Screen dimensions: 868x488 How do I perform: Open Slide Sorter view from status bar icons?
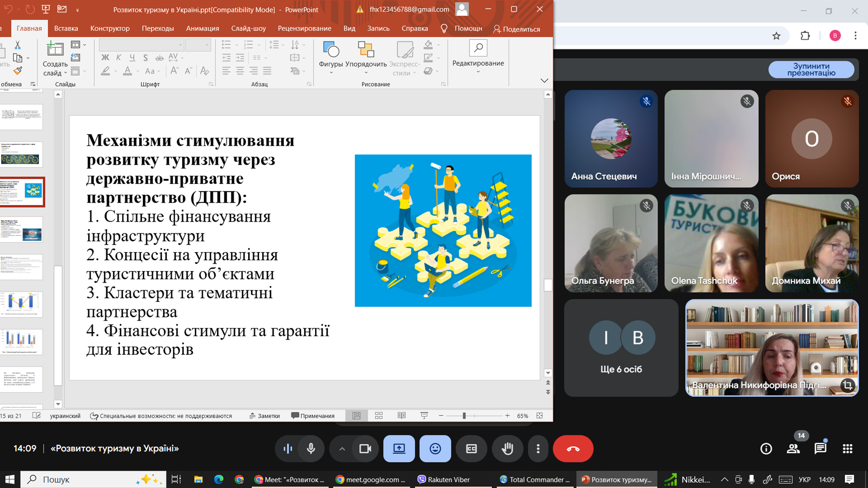[x=378, y=416]
